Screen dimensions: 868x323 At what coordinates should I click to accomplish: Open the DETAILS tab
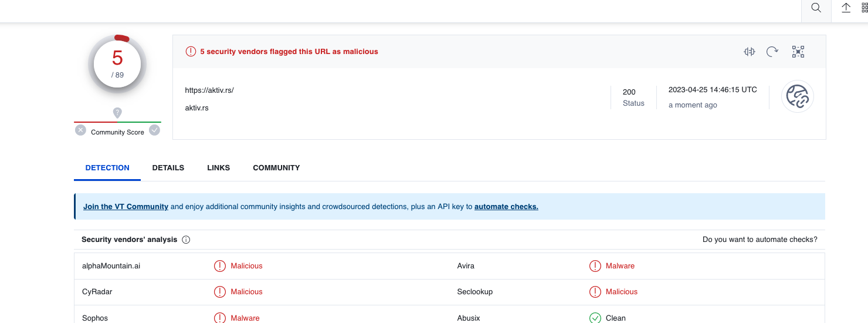click(x=168, y=168)
